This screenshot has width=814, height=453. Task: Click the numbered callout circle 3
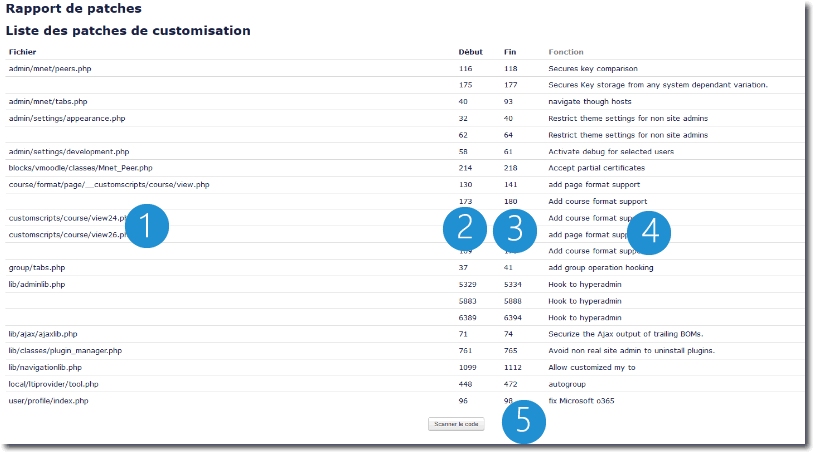coord(515,229)
